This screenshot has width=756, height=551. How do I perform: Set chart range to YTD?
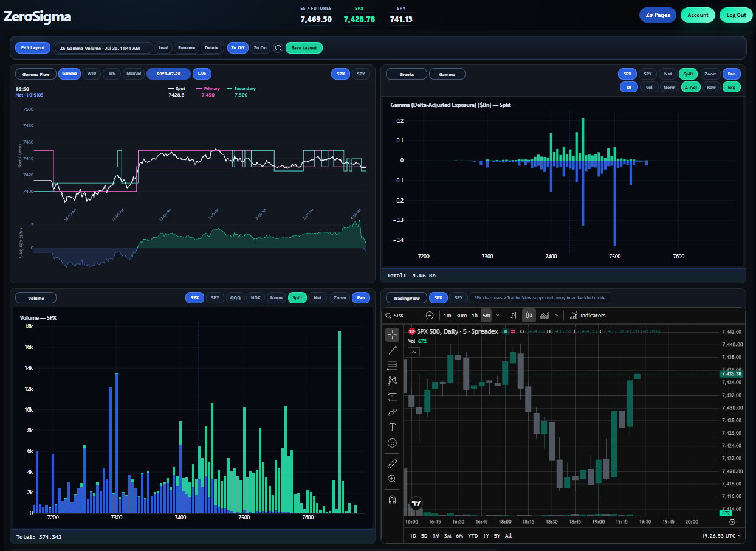click(472, 536)
